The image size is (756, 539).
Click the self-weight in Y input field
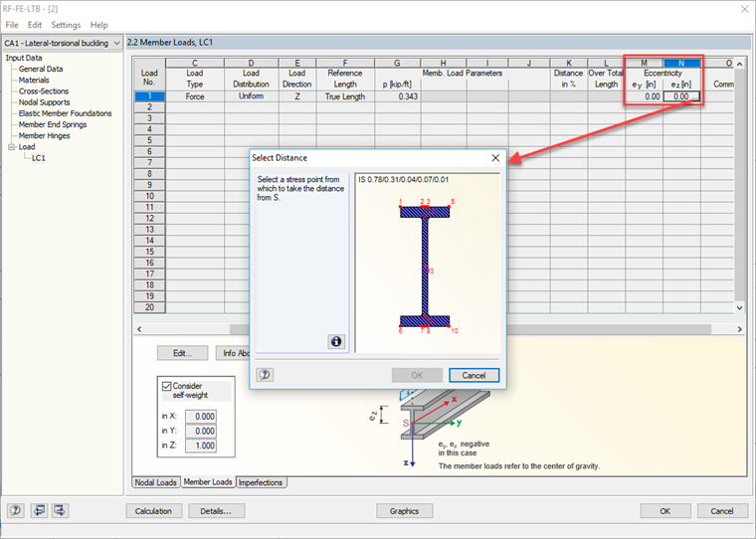point(201,431)
